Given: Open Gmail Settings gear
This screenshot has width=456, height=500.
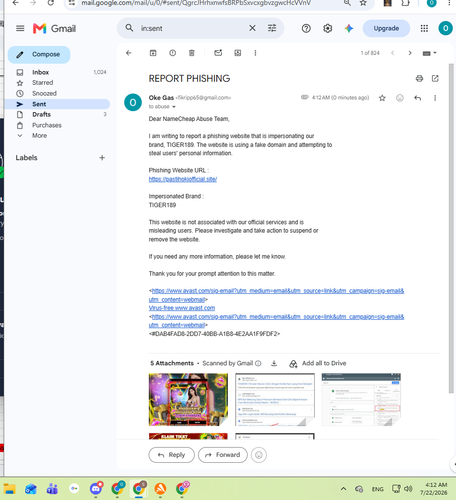Looking at the screenshot, I should coord(328,28).
